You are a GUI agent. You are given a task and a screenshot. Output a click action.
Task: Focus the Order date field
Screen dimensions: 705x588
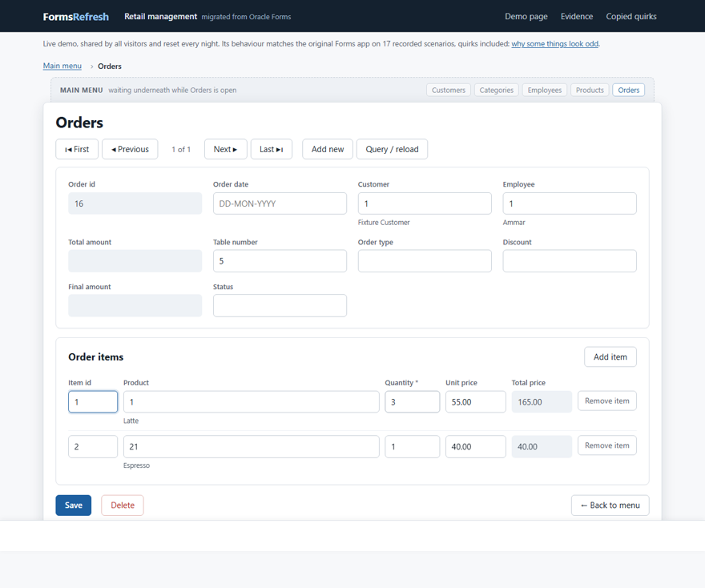[280, 203]
